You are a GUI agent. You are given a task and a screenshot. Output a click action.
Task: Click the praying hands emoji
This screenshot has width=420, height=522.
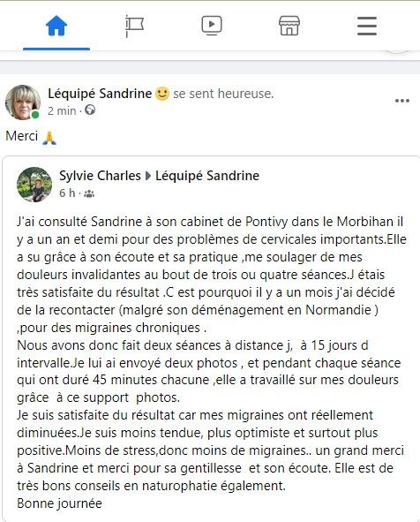(49, 138)
